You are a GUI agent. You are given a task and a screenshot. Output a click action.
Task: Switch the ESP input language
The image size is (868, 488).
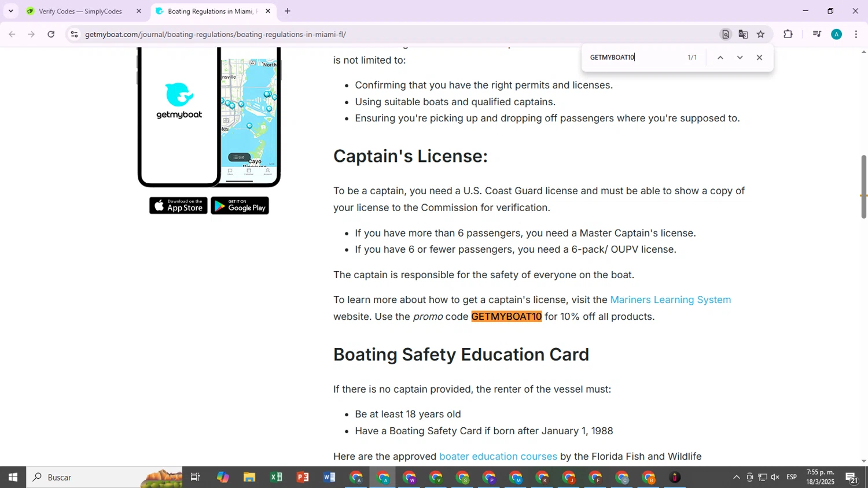(792, 478)
